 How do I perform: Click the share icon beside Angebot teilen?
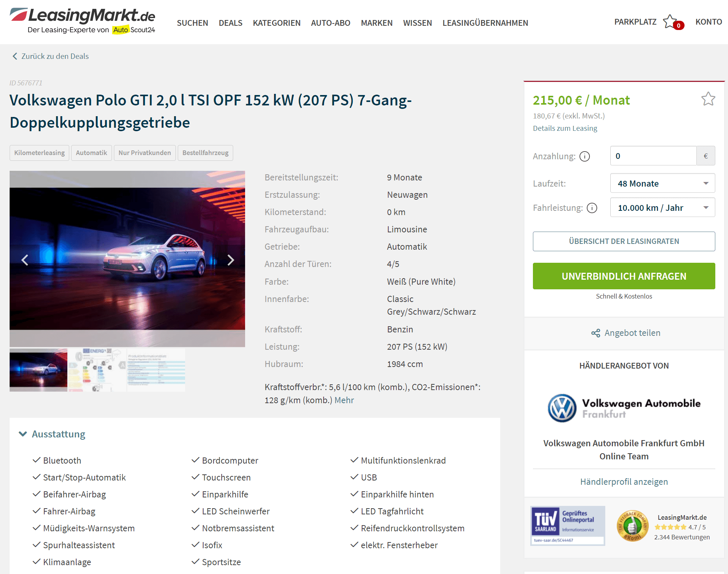(x=596, y=333)
